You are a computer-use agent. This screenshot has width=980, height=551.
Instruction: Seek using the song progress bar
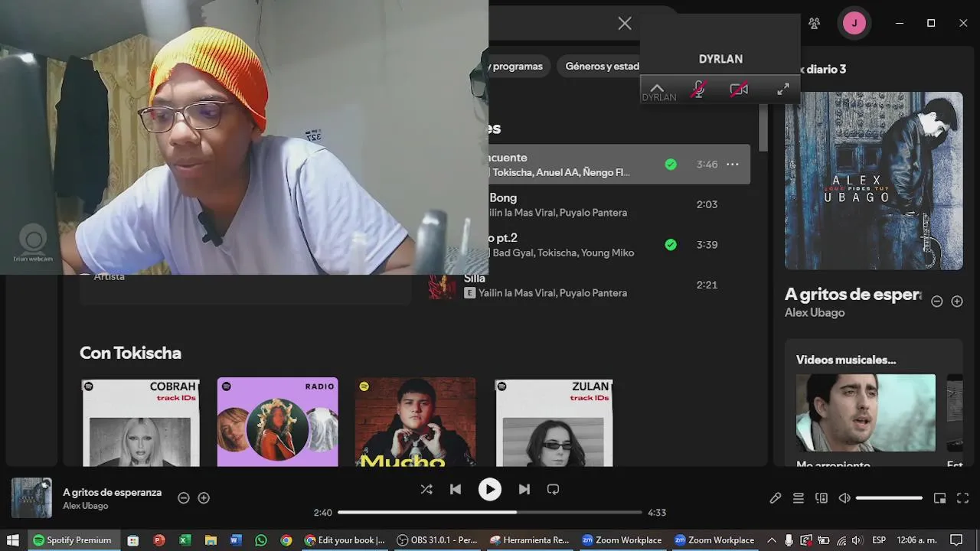(489, 512)
